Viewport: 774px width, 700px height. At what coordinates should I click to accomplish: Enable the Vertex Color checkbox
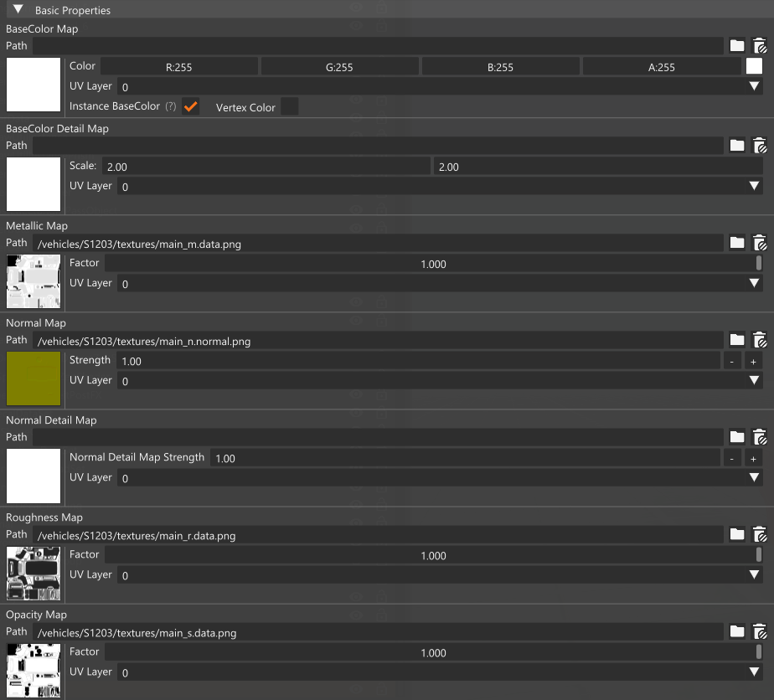[x=289, y=106]
